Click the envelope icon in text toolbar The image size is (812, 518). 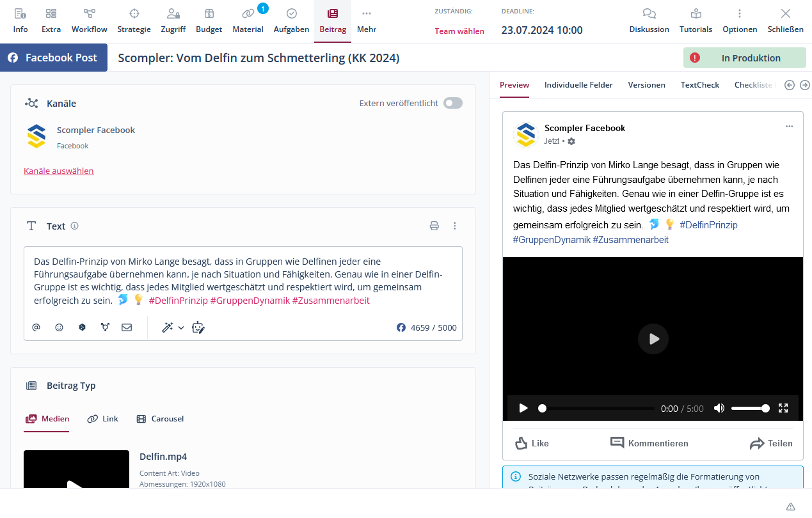[x=127, y=327]
